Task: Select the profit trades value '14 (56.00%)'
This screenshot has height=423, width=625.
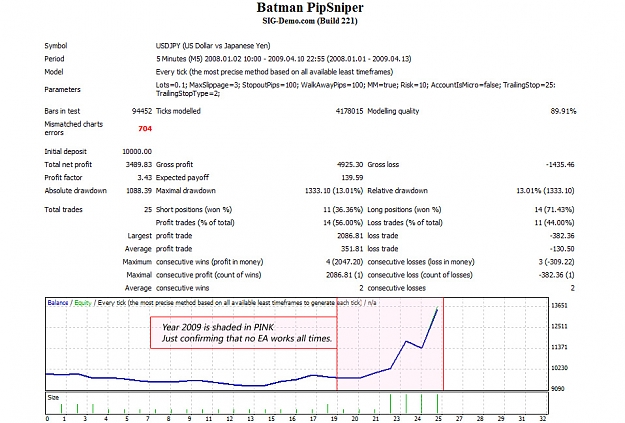Action: click(343, 223)
